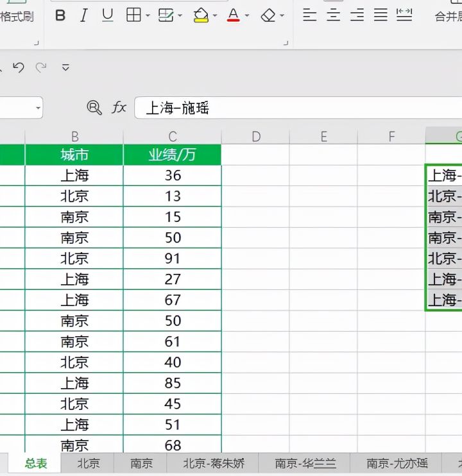Screen dimensions: 462x476
Task: Justify text alignment
Action: pos(381,15)
